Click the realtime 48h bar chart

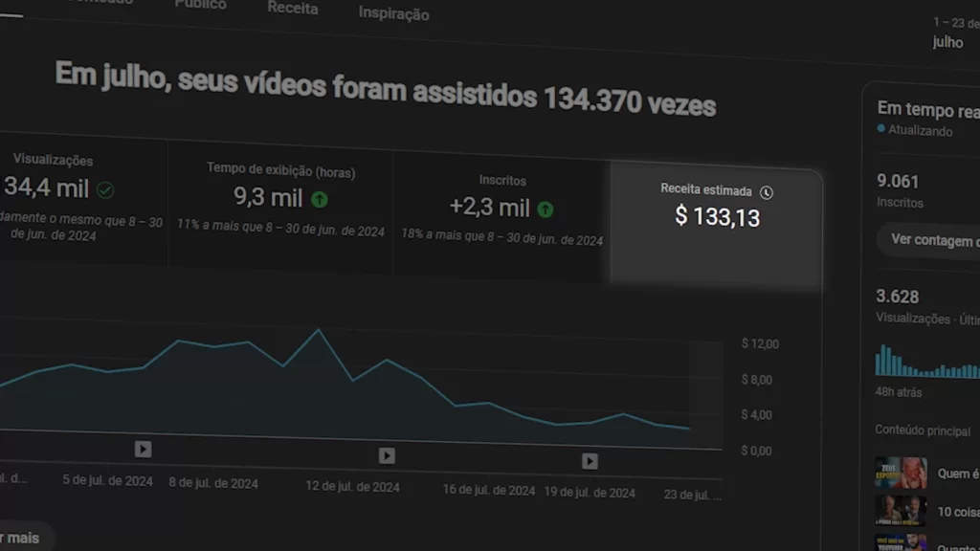pos(927,361)
